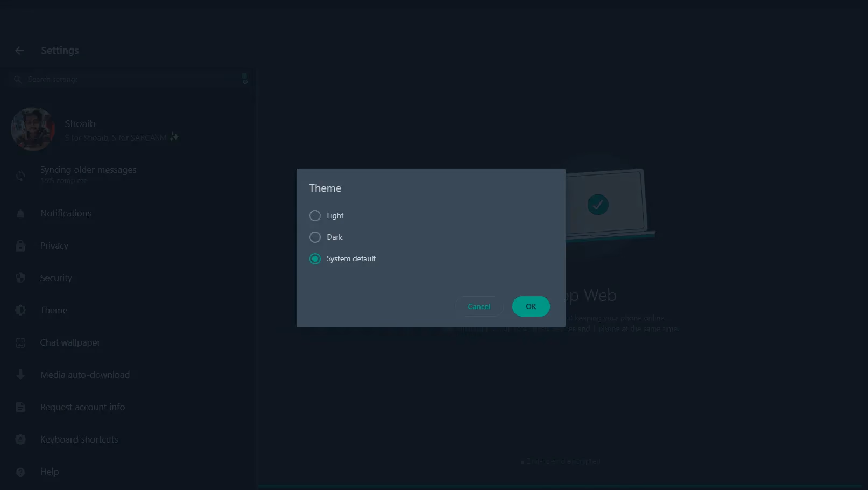Click Syncing older messages text
Image resolution: width=868 pixels, height=490 pixels.
(88, 170)
